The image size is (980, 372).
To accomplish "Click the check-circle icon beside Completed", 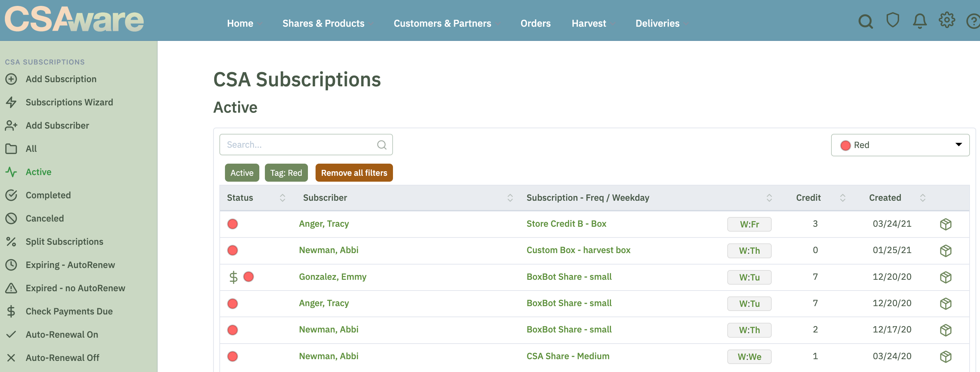I will (11, 195).
